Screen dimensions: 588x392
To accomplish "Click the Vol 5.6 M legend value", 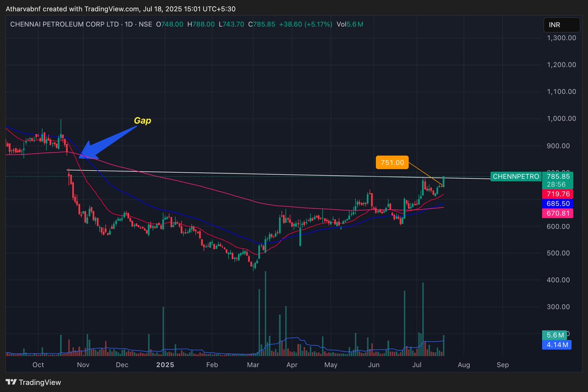I will (350, 24).
